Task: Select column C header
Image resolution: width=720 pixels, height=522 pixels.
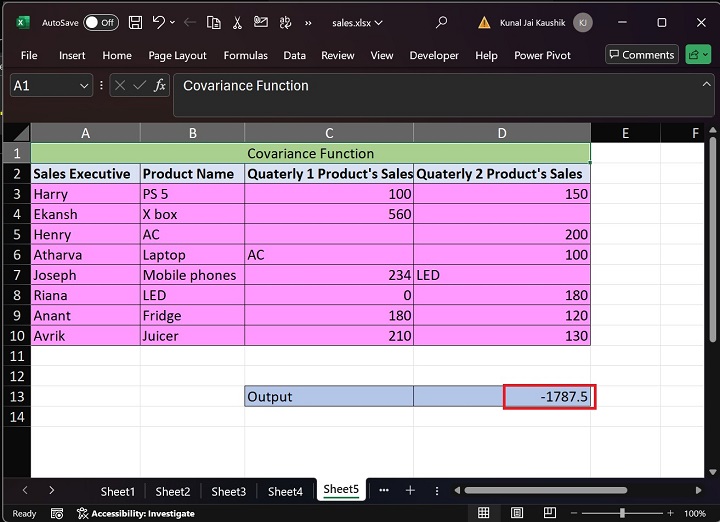Action: [x=329, y=133]
